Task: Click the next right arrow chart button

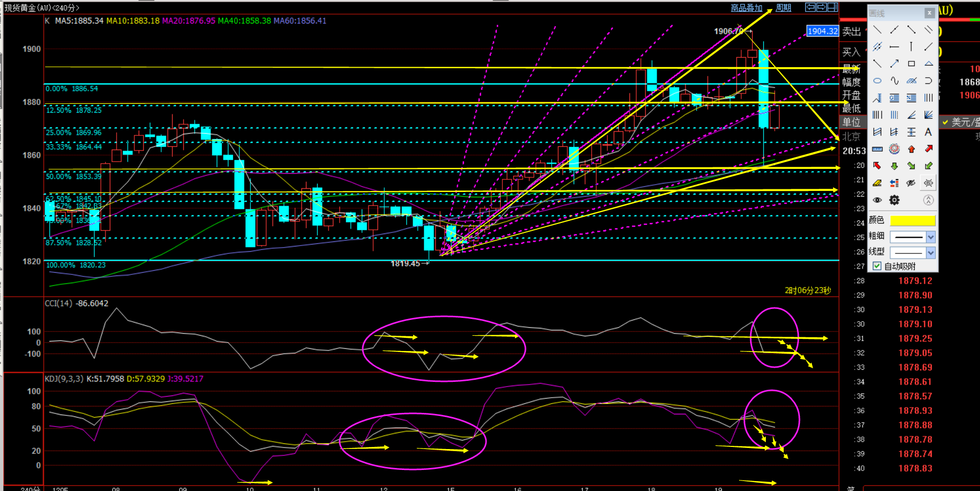Action: coord(821,7)
